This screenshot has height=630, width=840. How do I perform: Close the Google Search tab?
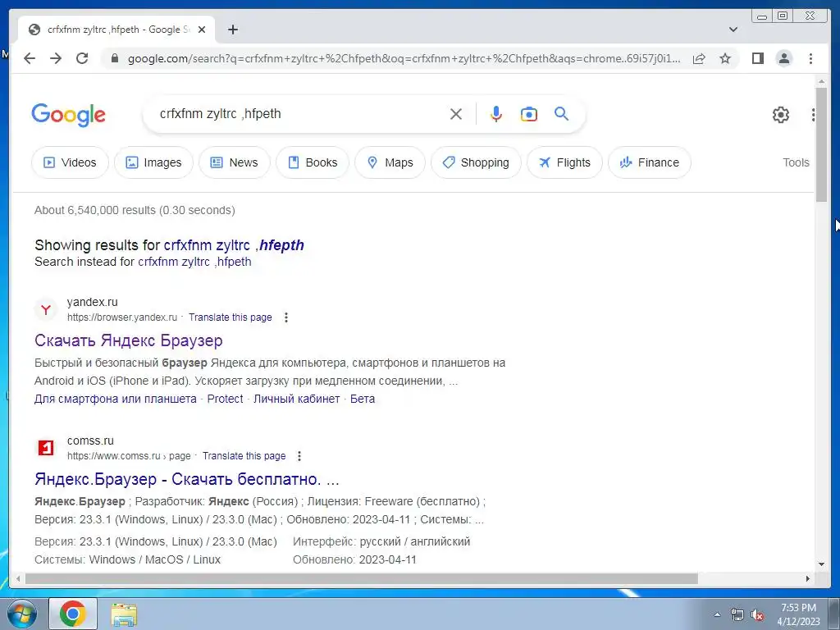pos(202,30)
